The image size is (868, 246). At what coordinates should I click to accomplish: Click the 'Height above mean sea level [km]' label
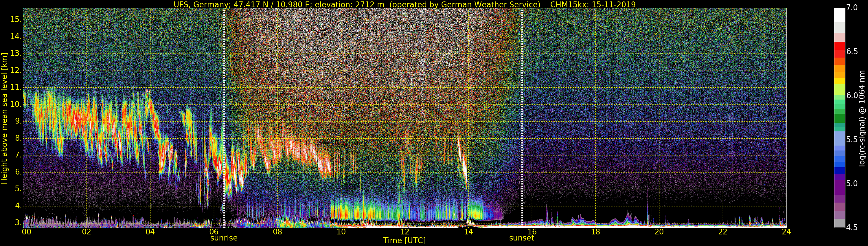4,118
